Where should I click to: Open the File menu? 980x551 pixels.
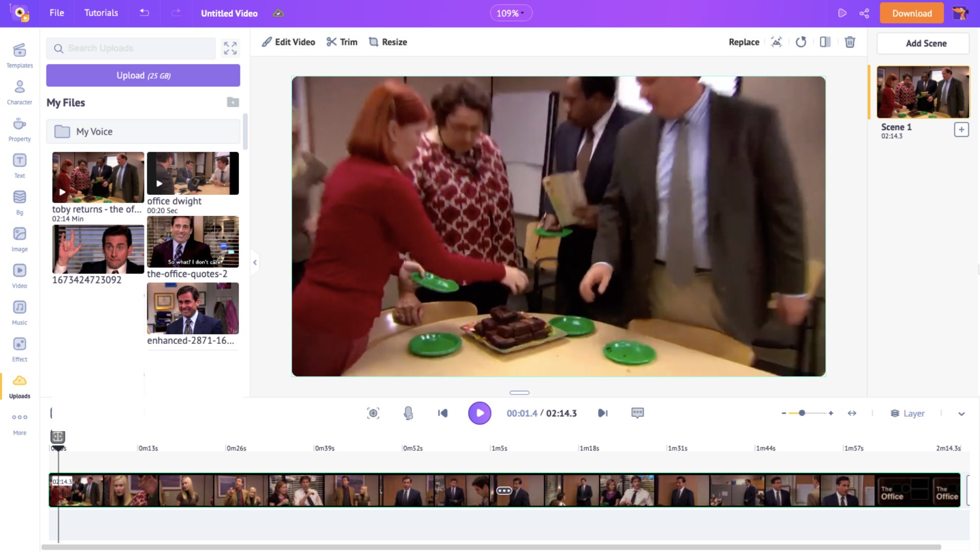pyautogui.click(x=57, y=13)
